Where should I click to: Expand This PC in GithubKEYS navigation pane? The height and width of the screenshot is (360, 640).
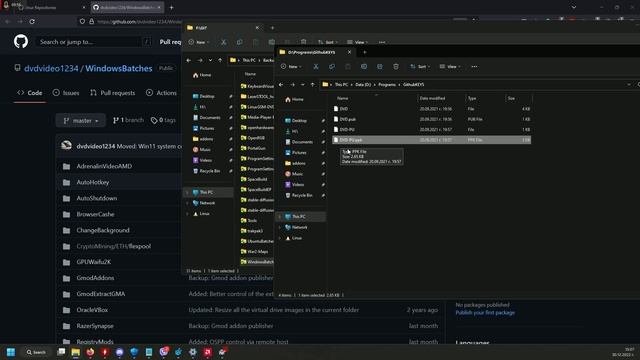(x=280, y=217)
